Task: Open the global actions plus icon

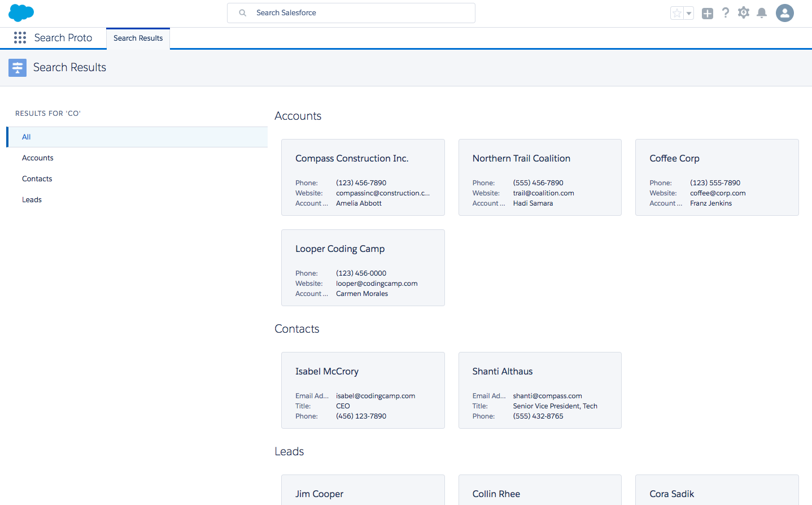Action: click(708, 13)
